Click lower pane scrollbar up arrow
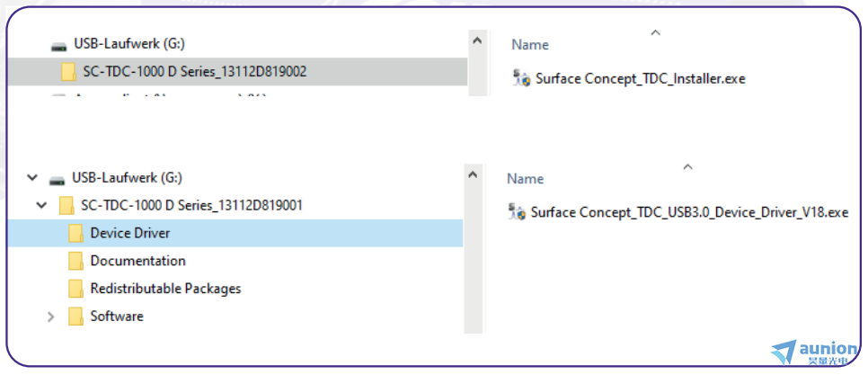 coord(473,174)
